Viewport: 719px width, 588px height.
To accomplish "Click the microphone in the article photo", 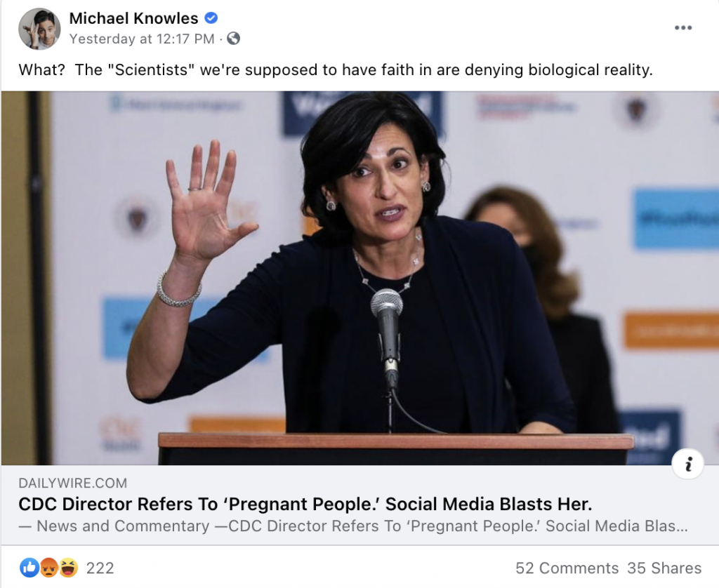I will click(x=388, y=337).
